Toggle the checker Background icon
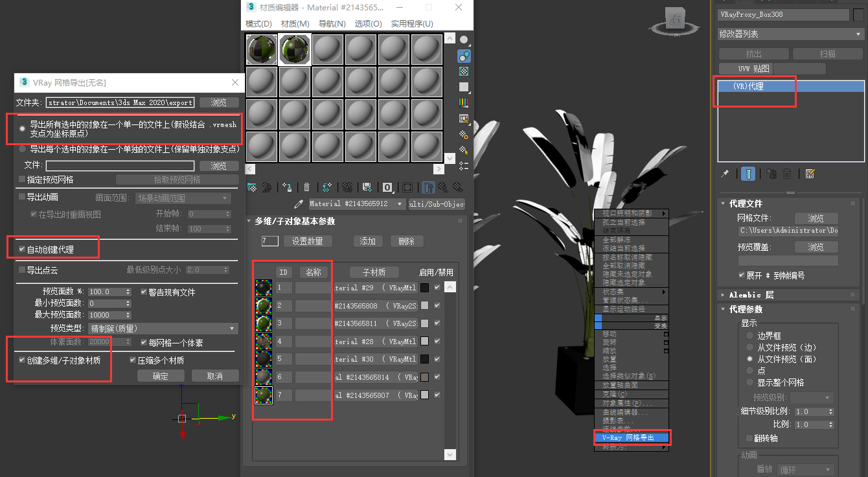The height and width of the screenshot is (477, 868). 464,71
